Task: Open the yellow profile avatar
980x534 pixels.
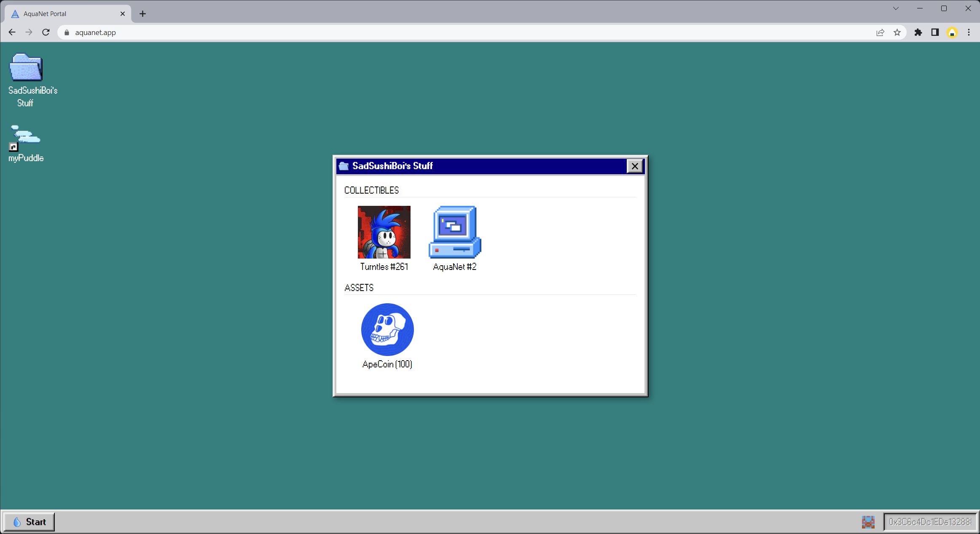Action: (952, 32)
